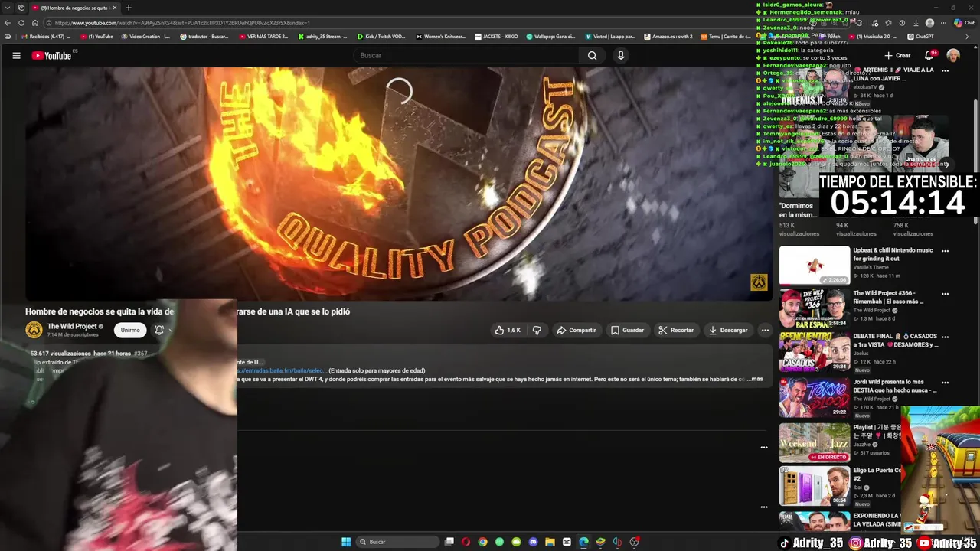The height and width of the screenshot is (551, 980).
Task: Open Jordi Wild presenta lo más BESTIA thumbnail
Action: click(x=815, y=397)
